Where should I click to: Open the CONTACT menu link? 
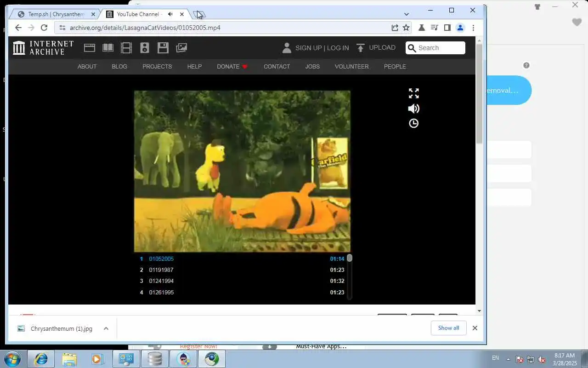[x=277, y=67]
